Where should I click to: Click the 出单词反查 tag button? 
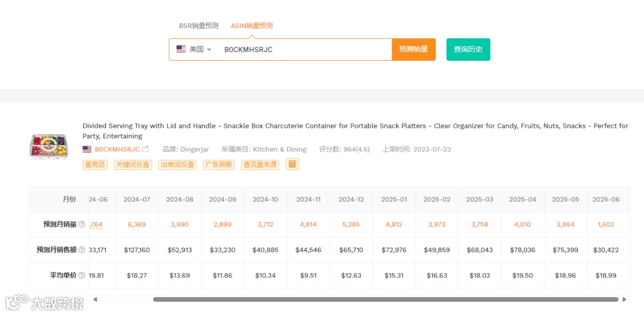coord(178,165)
